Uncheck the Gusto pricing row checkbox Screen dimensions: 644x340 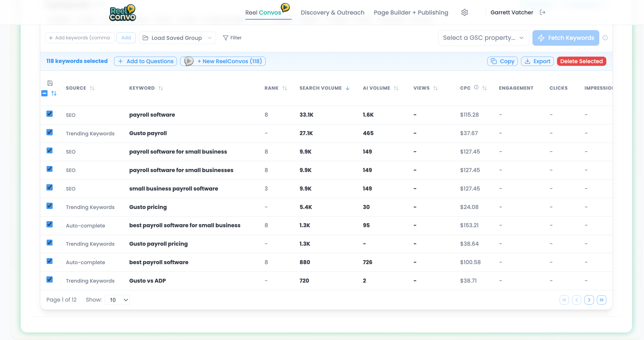(50, 206)
